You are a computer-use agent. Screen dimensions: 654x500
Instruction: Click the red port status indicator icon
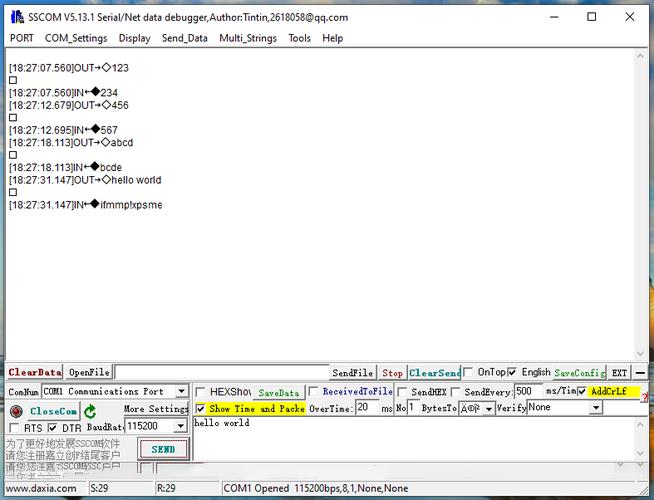tap(16, 411)
